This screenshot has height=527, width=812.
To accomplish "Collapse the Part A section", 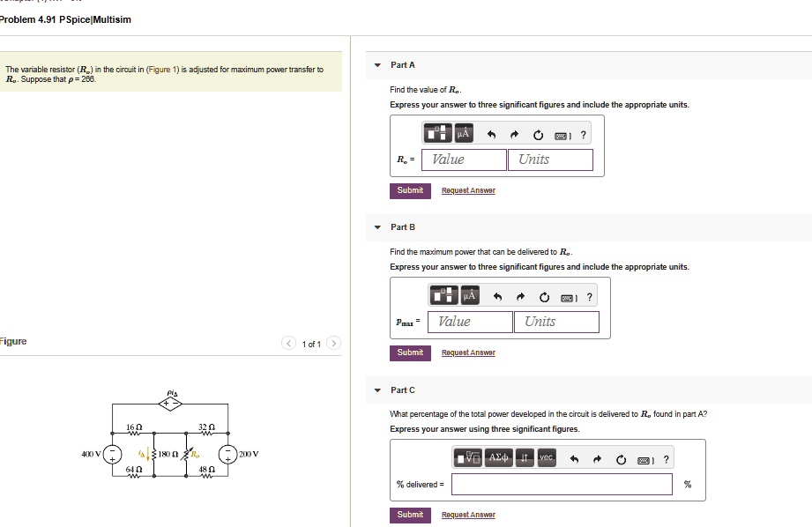I will pyautogui.click(x=377, y=64).
